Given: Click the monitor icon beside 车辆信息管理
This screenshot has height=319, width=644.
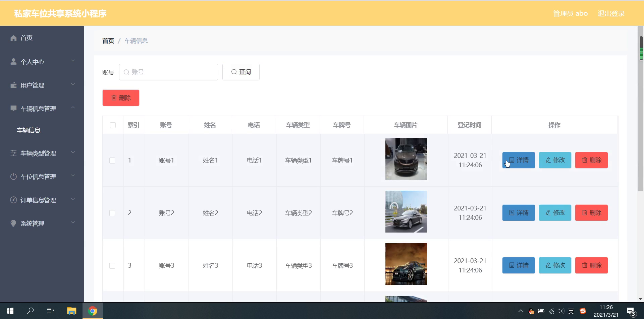Looking at the screenshot, I should [x=13, y=109].
